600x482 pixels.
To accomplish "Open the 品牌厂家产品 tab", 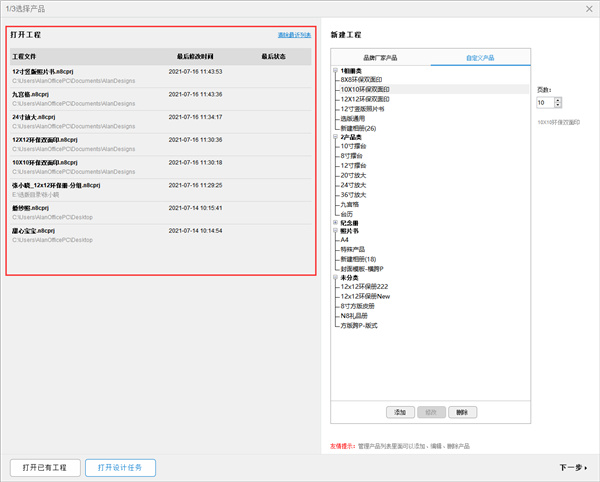I will [x=380, y=58].
